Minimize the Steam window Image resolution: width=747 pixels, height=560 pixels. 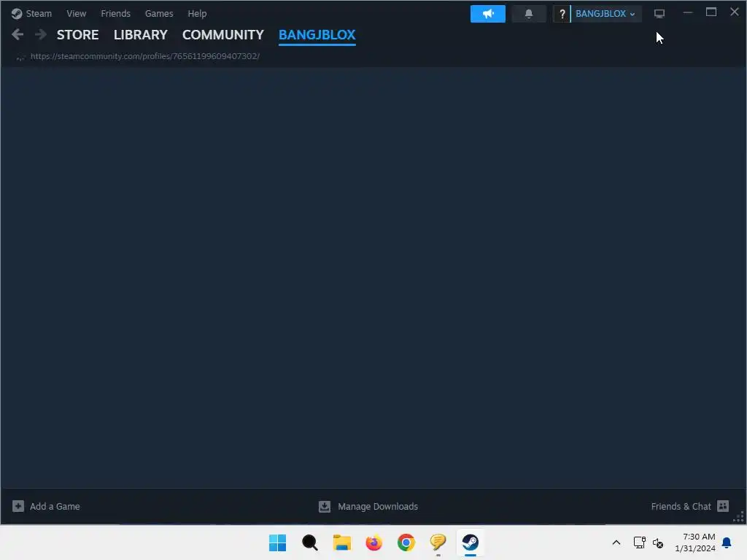coord(687,12)
